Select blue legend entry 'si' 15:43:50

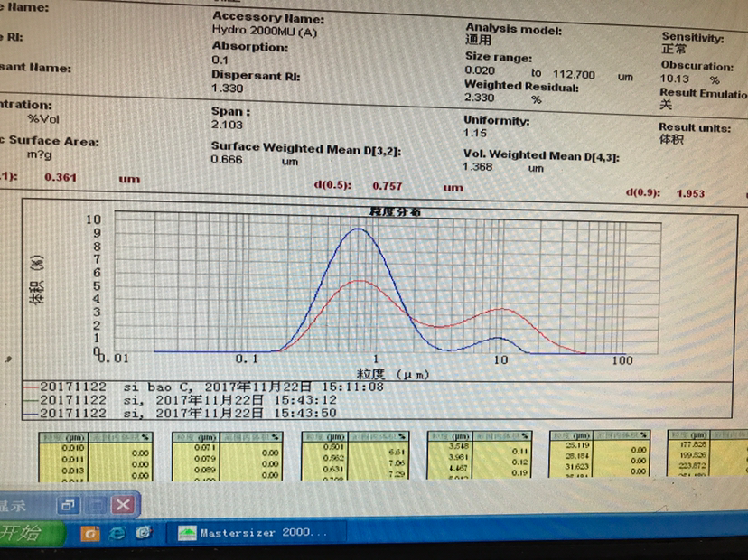coord(181,413)
